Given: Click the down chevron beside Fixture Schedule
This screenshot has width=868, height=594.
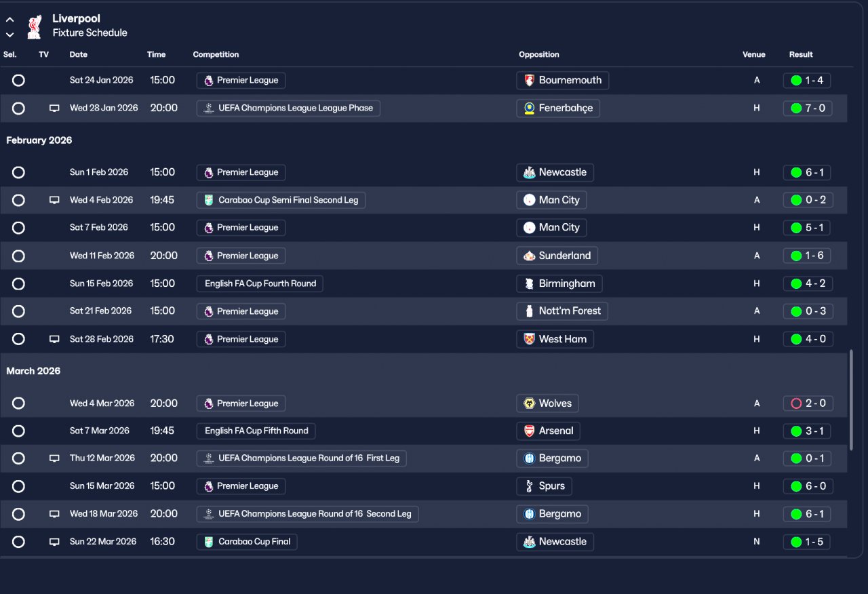Looking at the screenshot, I should pos(10,35).
